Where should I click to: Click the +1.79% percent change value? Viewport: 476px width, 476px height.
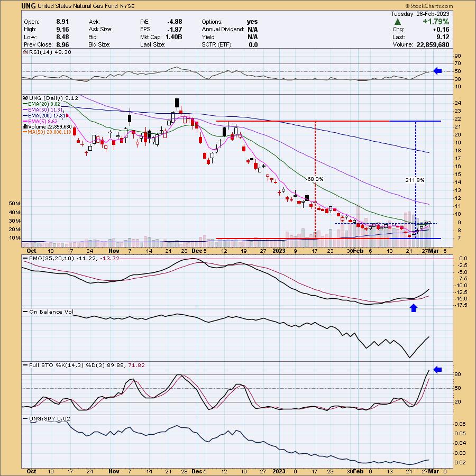436,22
